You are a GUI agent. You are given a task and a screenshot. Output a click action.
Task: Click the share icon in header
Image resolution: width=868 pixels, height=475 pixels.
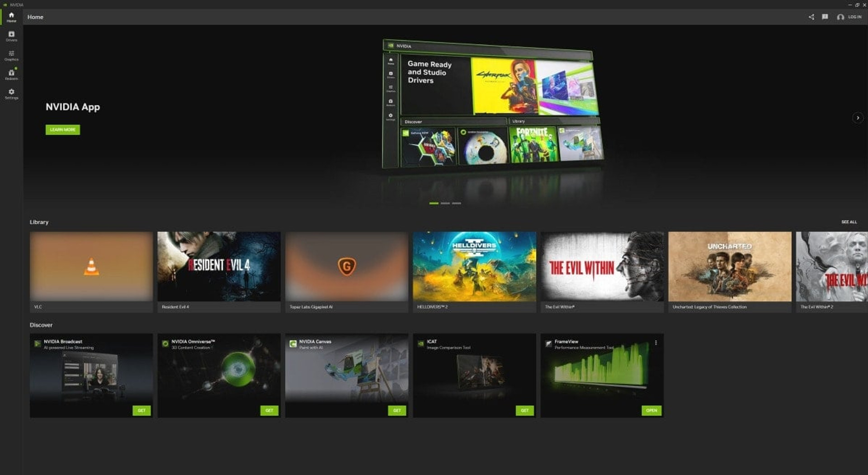pos(811,17)
